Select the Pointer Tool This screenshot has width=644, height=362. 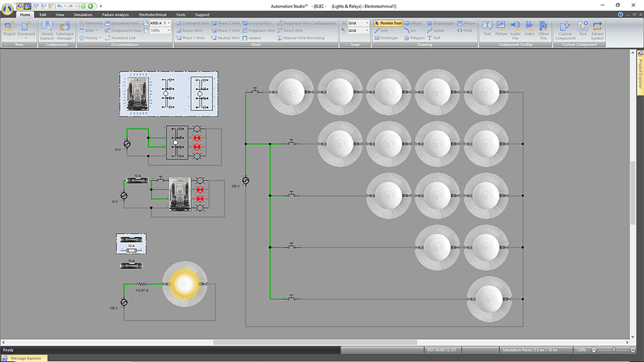pos(387,23)
